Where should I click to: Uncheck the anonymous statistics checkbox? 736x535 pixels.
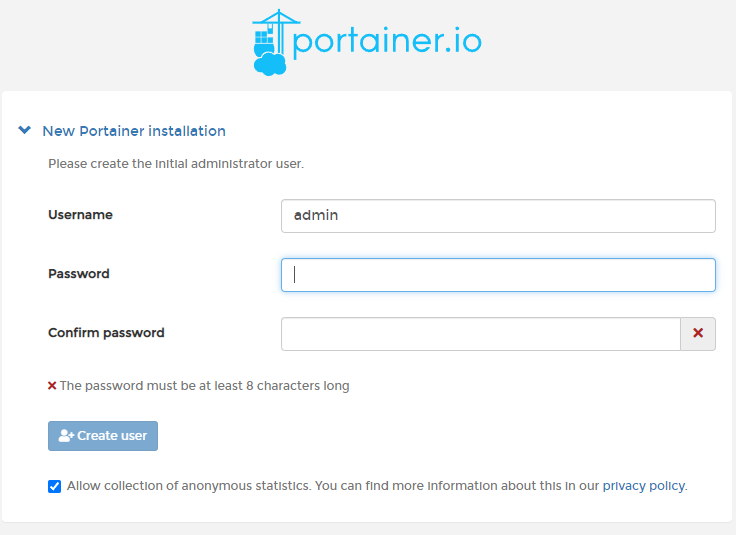coord(54,486)
